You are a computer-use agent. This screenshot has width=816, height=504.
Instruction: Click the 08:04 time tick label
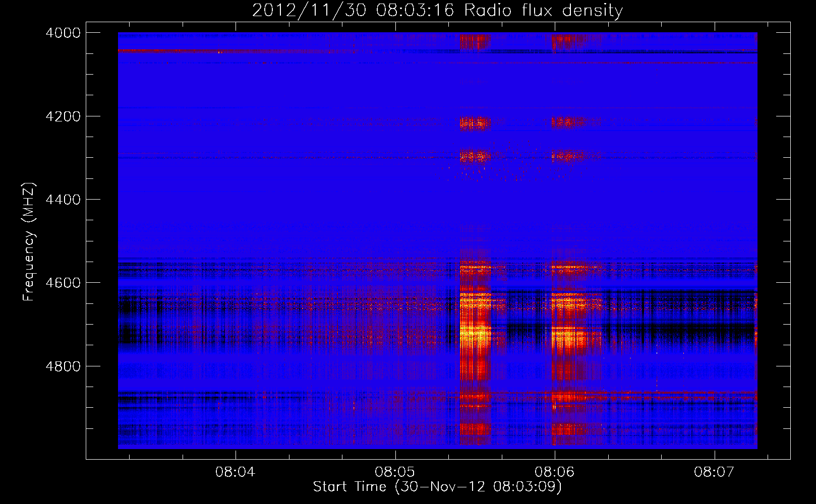click(x=235, y=472)
